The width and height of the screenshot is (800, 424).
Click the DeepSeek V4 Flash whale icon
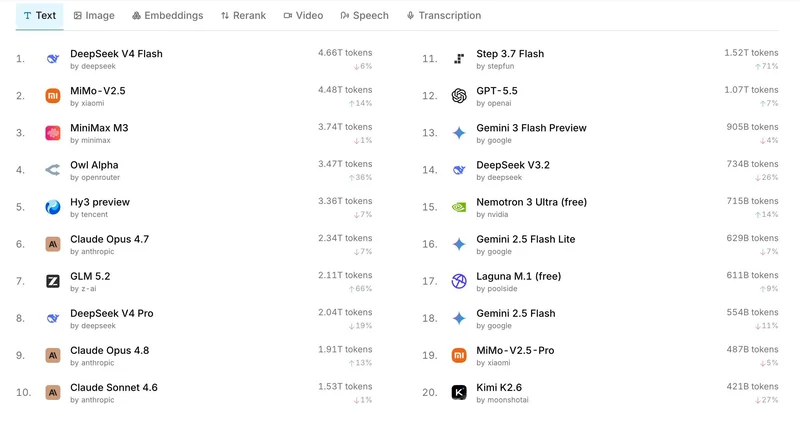click(53, 59)
